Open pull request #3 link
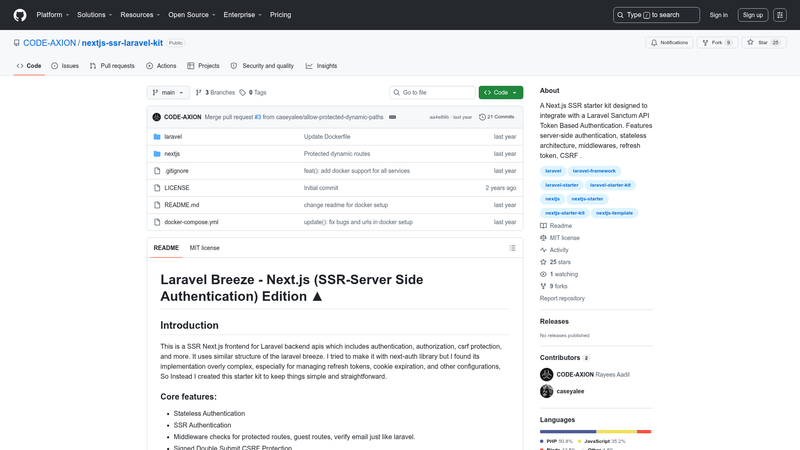800x450 pixels. click(258, 117)
